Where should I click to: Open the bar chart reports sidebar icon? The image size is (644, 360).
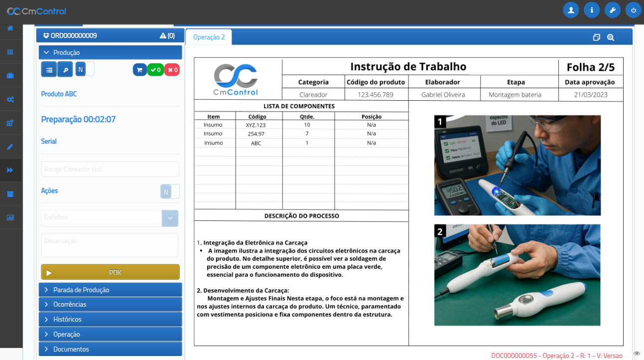point(10,217)
